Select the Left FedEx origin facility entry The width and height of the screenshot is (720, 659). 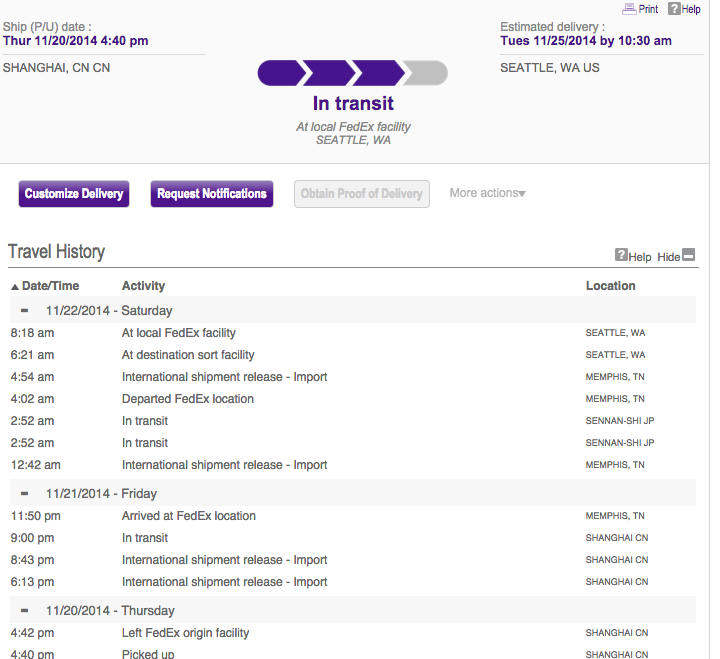tap(353, 633)
